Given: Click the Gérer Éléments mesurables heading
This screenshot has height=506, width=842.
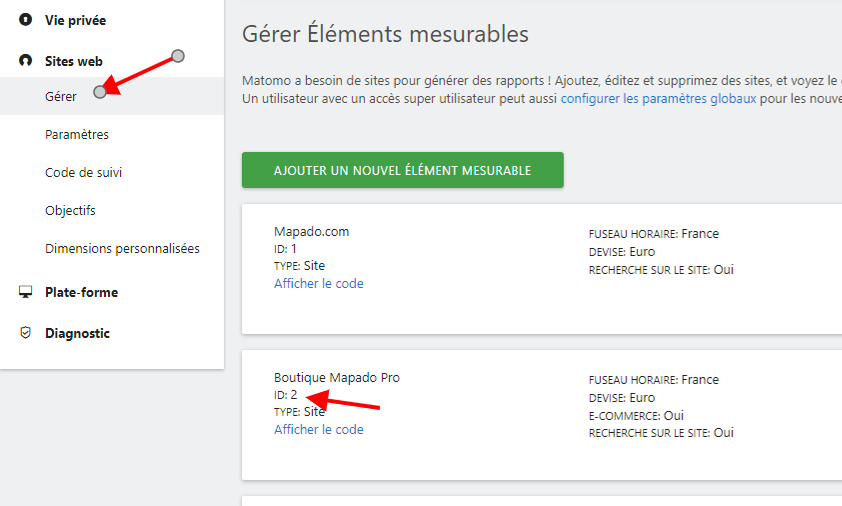Looking at the screenshot, I should 385,34.
